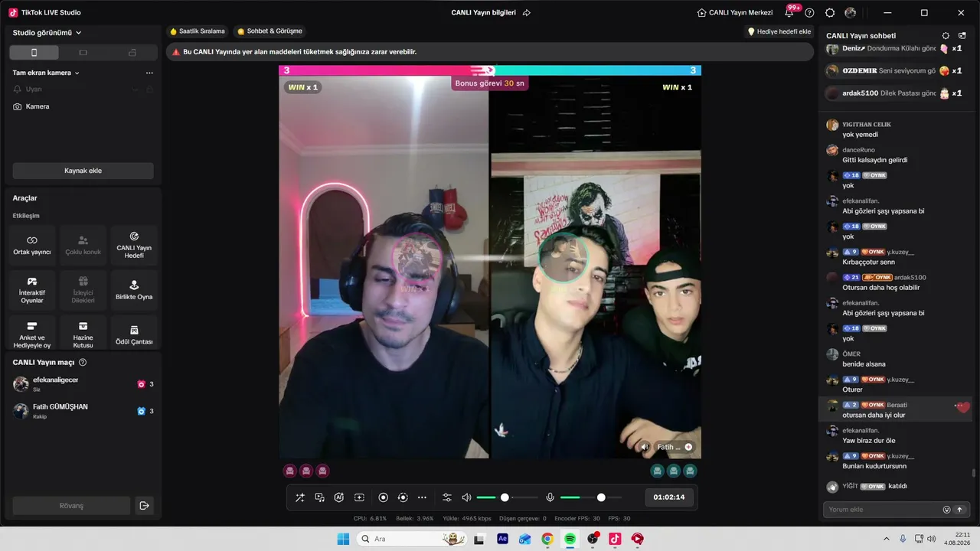This screenshot has width=980, height=551.
Task: Select the portrait phone layout
Action: (34, 52)
